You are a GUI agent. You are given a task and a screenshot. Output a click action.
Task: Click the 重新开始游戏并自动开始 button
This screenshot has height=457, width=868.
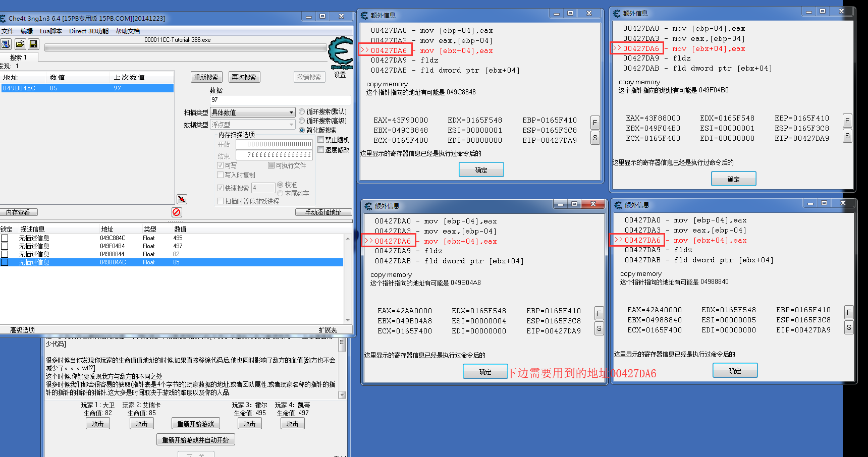click(196, 440)
